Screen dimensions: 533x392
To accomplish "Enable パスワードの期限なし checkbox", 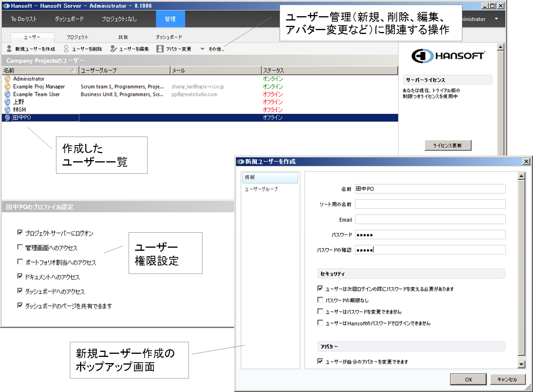I will 320,300.
